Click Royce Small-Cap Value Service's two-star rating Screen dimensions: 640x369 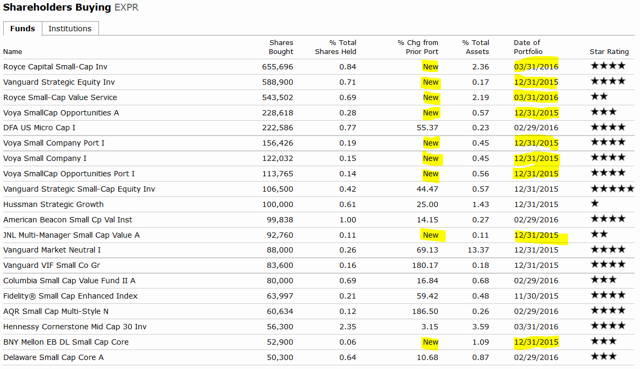coord(599,96)
